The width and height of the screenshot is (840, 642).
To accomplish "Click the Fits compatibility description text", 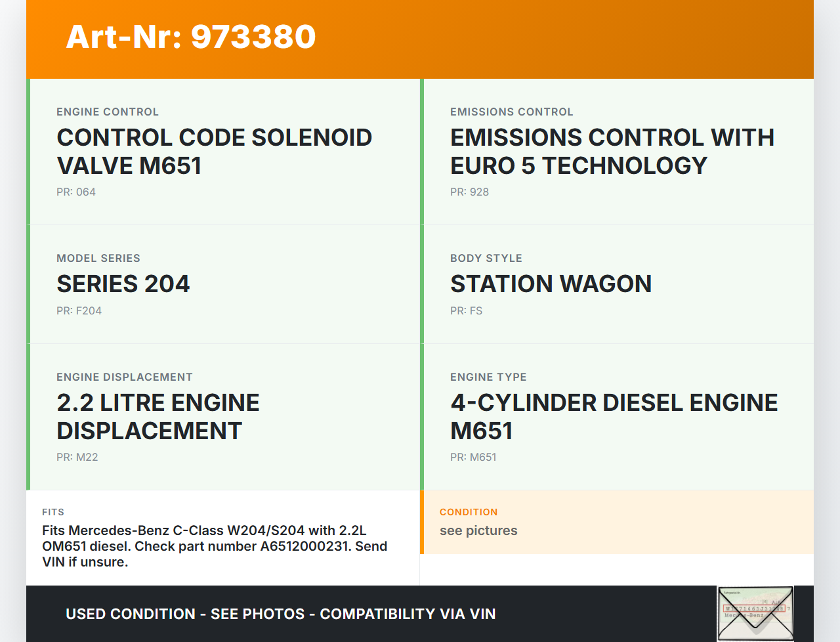I will pos(215,546).
